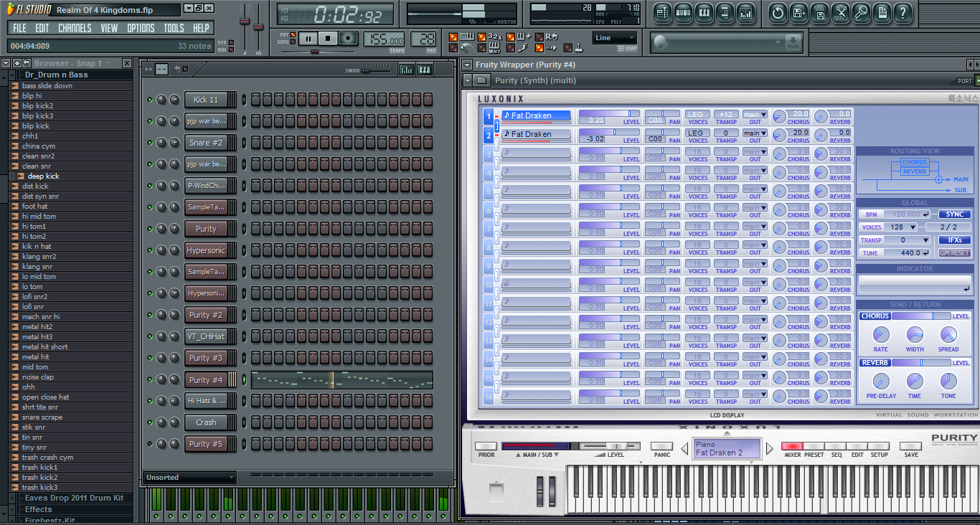Click the SAVE button in Purity
The height and width of the screenshot is (525, 980).
click(x=910, y=447)
